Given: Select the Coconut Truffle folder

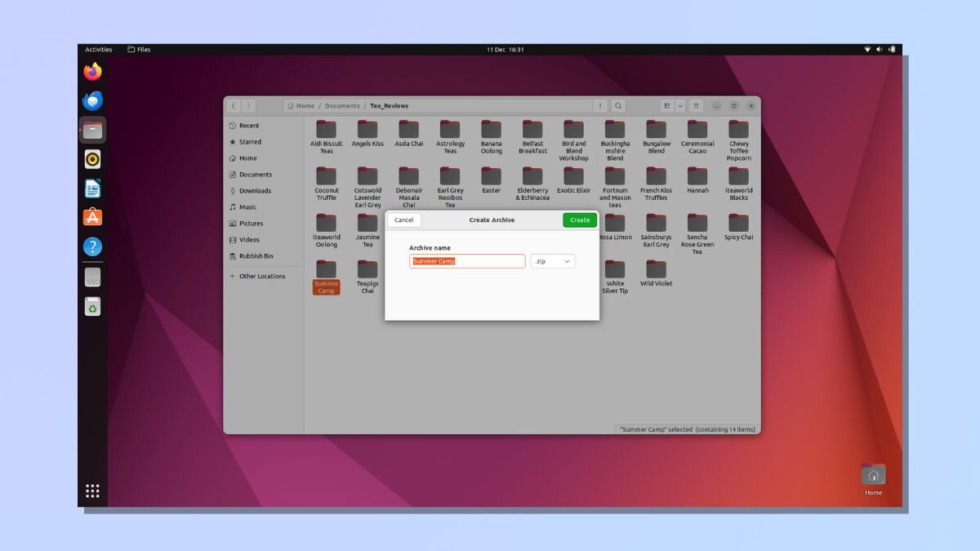Looking at the screenshot, I should [x=327, y=184].
